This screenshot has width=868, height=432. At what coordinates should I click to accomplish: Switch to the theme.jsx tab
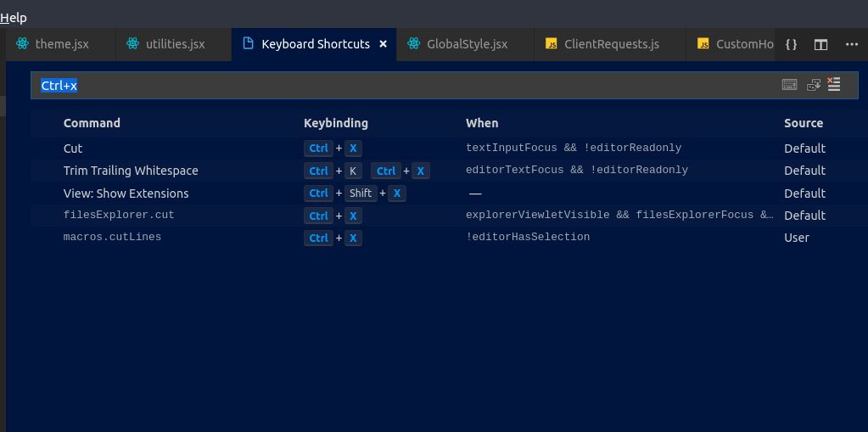[x=60, y=44]
